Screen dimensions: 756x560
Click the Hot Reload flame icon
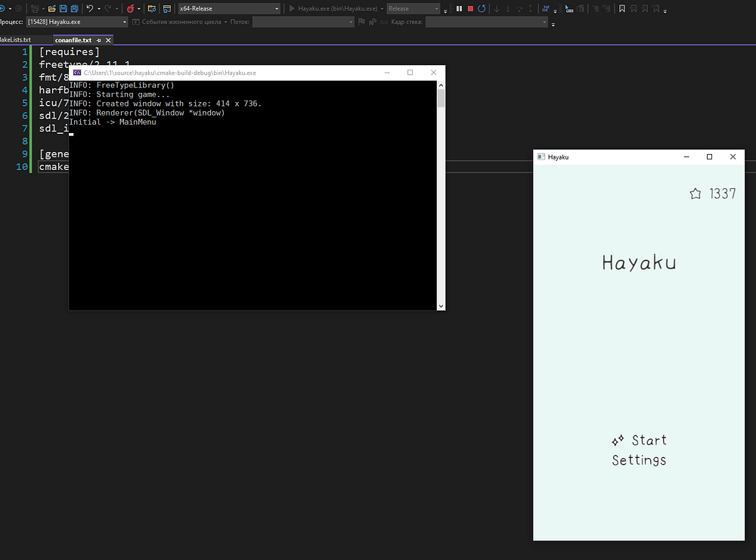131,8
